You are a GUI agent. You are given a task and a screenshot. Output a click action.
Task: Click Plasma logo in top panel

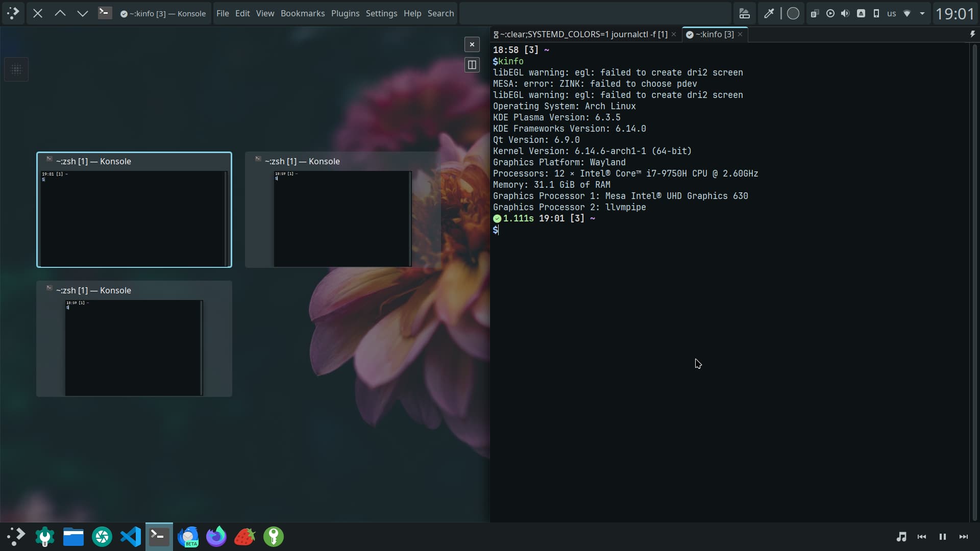[13, 13]
